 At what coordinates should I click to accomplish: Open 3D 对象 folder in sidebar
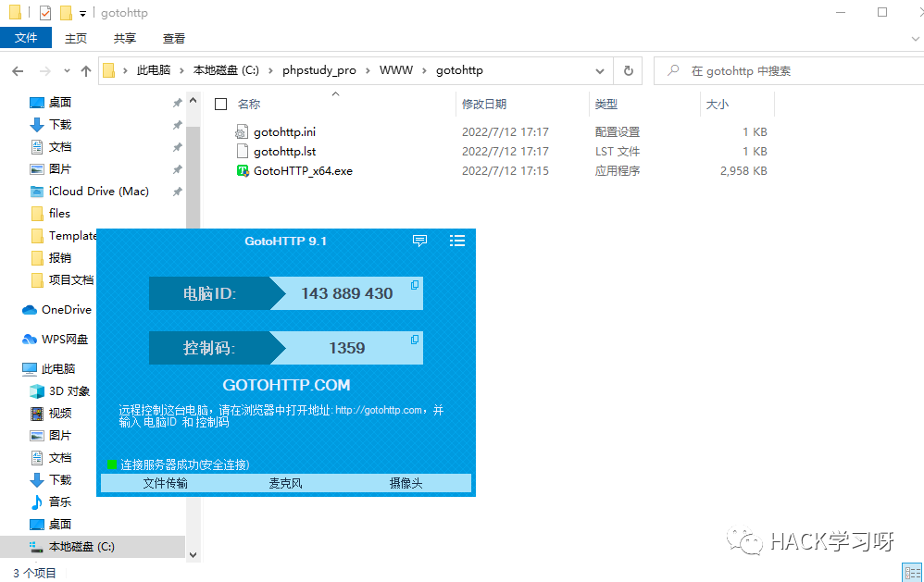[59, 391]
